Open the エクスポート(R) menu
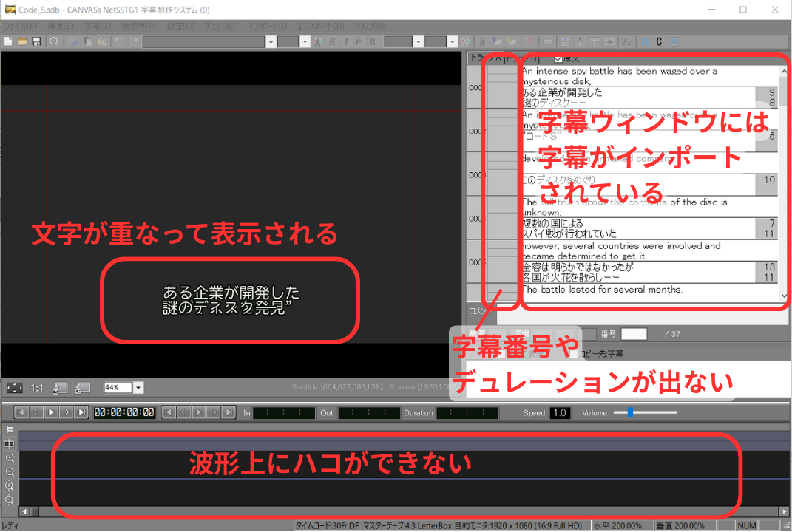Screen dimensions: 792x532 [x=320, y=26]
